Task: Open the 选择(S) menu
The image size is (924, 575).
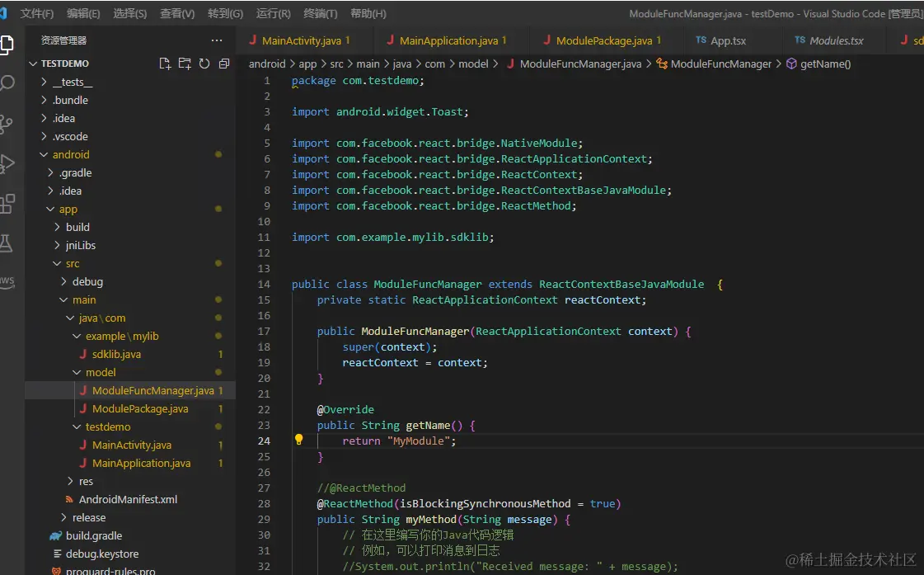Action: (129, 13)
